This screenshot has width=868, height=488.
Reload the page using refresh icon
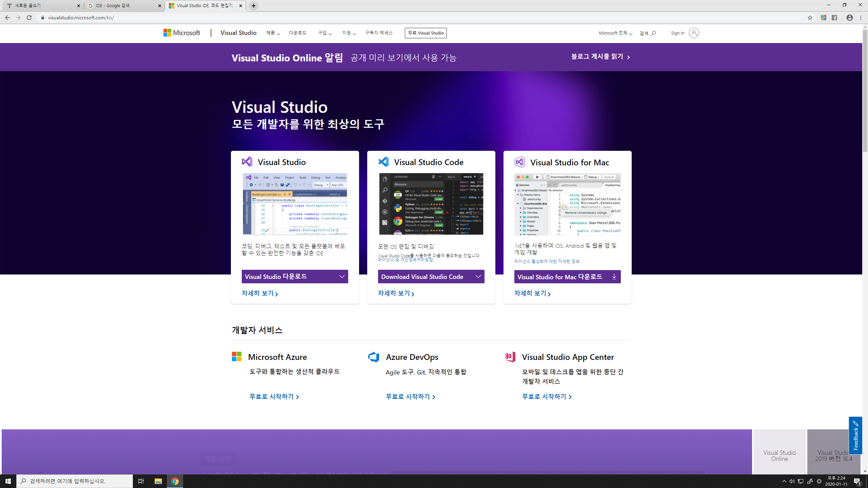29,18
